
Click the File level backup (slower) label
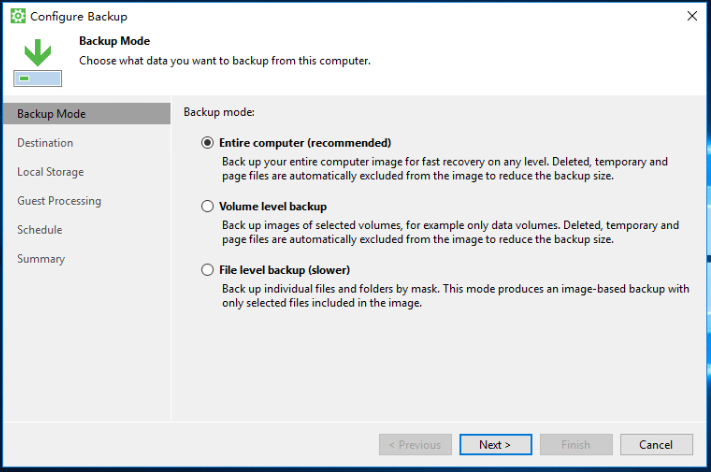[x=284, y=270]
